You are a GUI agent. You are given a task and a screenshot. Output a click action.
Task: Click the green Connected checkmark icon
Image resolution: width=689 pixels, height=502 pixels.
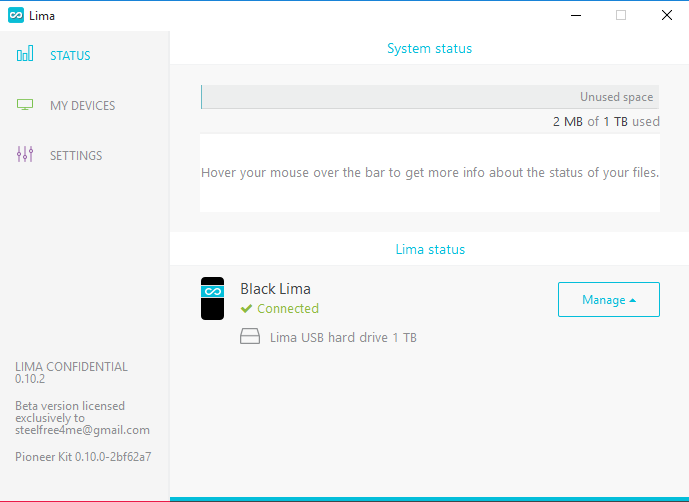[246, 309]
